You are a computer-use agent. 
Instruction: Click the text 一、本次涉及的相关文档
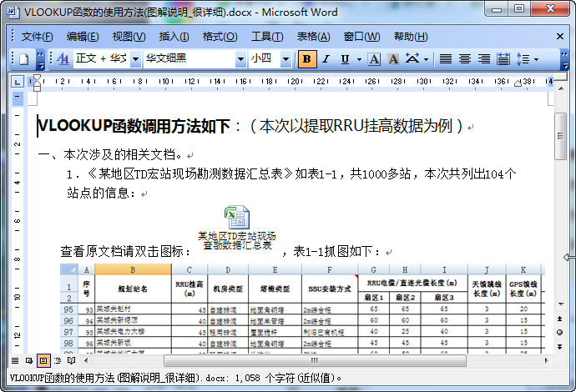[x=107, y=155]
